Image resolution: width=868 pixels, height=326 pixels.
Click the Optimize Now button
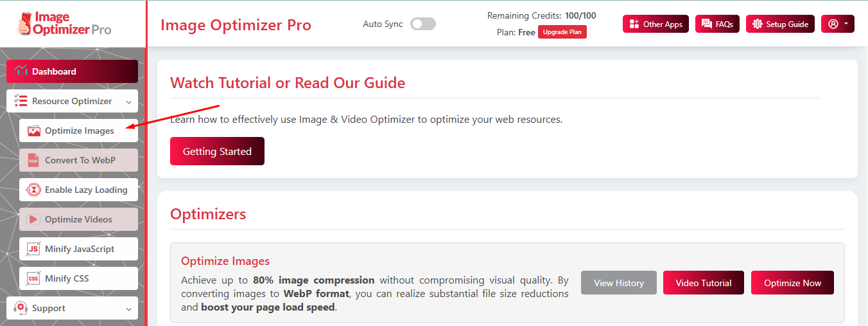point(792,283)
